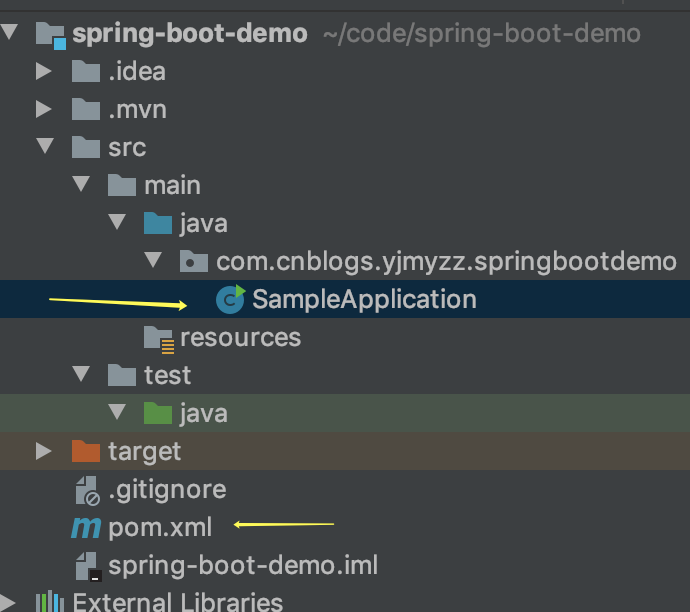Select the main label
Viewport: 690px width, 612px height.
point(172,185)
